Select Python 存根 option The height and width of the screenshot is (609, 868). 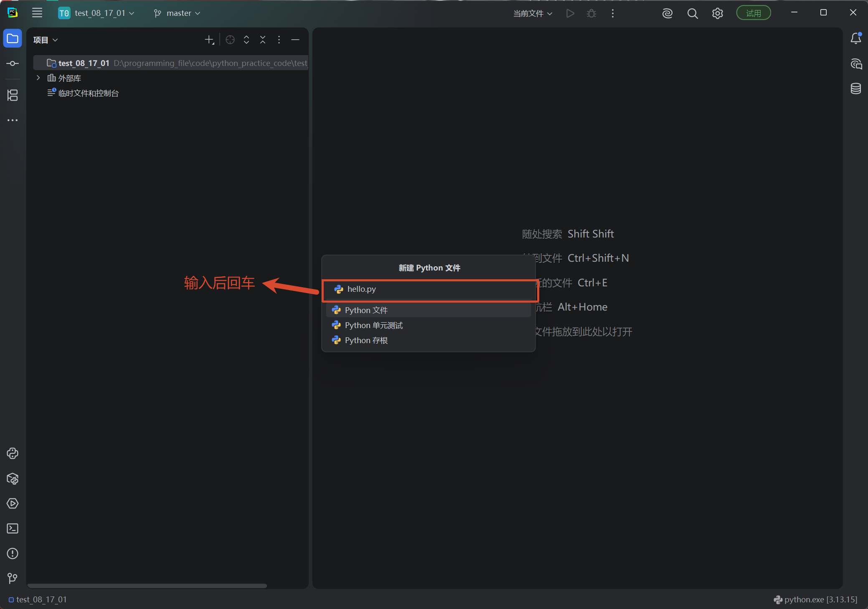pyautogui.click(x=429, y=340)
